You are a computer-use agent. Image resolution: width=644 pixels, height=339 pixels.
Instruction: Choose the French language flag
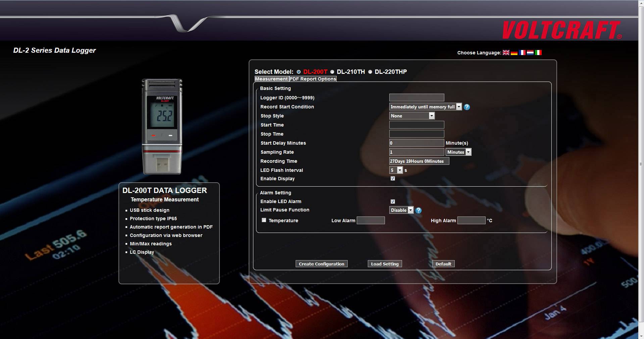522,52
